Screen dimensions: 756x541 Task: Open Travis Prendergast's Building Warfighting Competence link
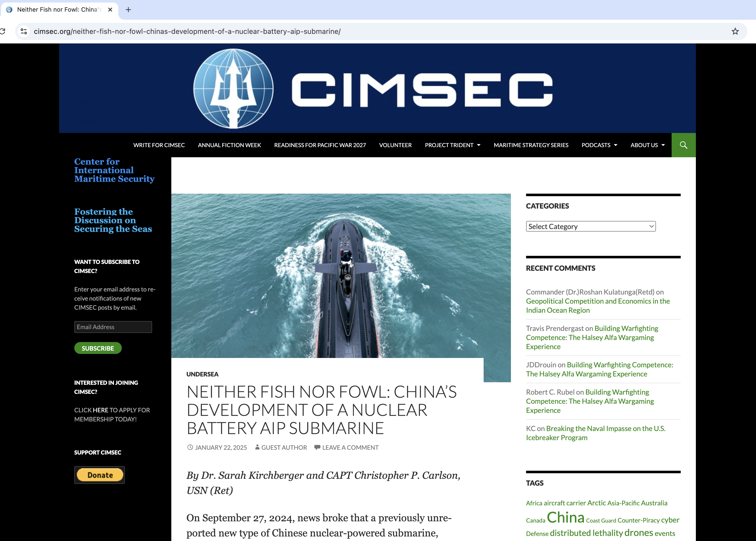[x=592, y=337]
